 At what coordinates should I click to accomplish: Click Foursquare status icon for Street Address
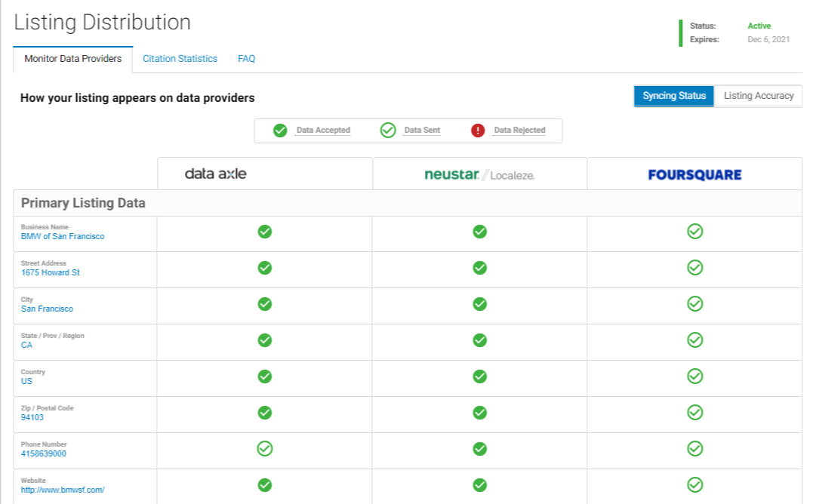(x=694, y=267)
